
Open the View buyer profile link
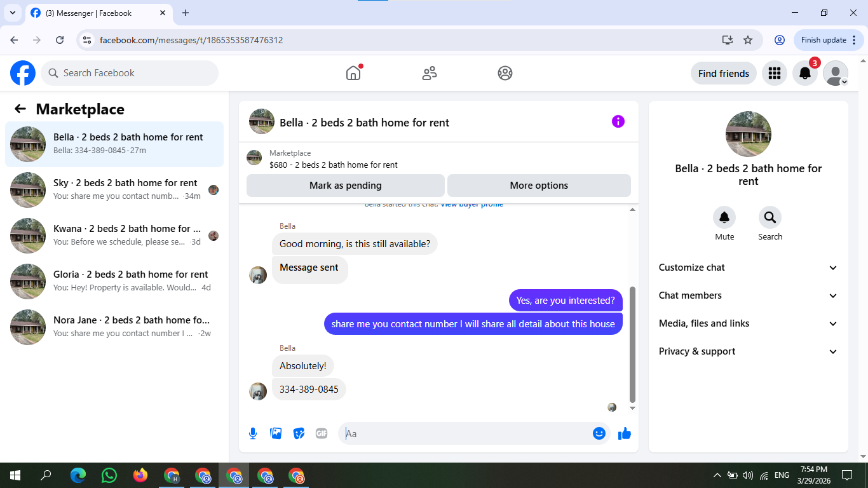471,205
